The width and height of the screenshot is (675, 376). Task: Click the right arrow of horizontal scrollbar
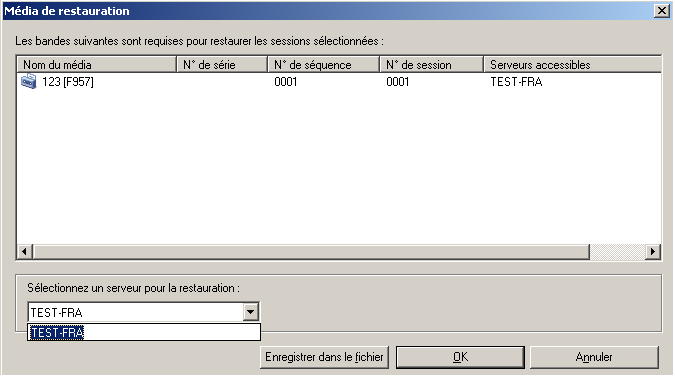click(653, 252)
